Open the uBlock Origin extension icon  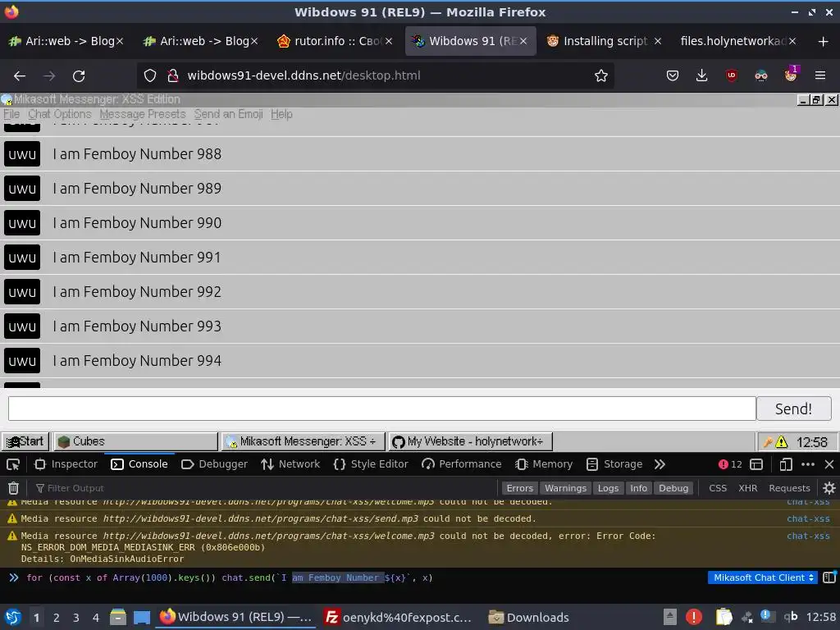(731, 76)
